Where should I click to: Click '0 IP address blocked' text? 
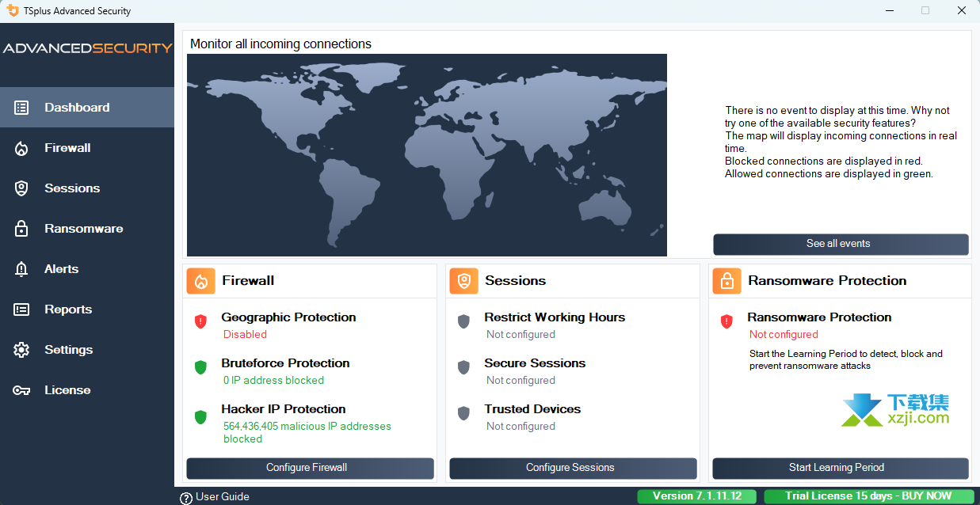point(273,381)
